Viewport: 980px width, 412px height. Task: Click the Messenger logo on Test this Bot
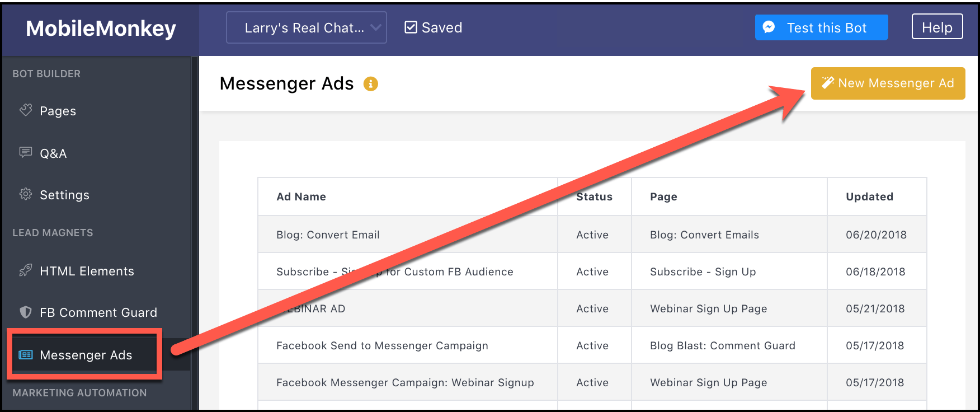click(769, 27)
